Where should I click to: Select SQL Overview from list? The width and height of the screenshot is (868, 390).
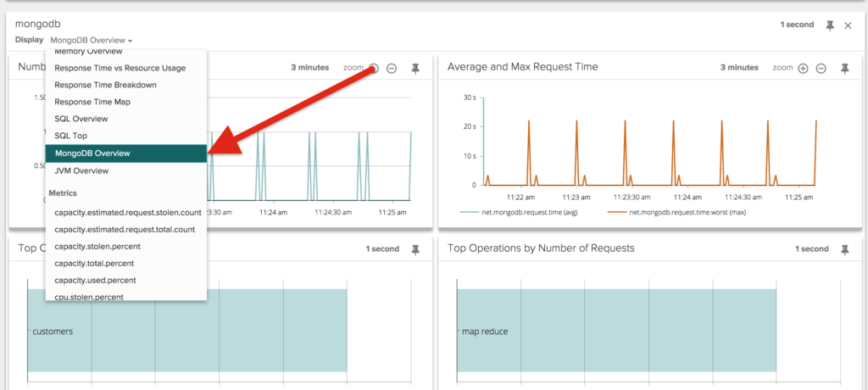[x=126, y=119]
